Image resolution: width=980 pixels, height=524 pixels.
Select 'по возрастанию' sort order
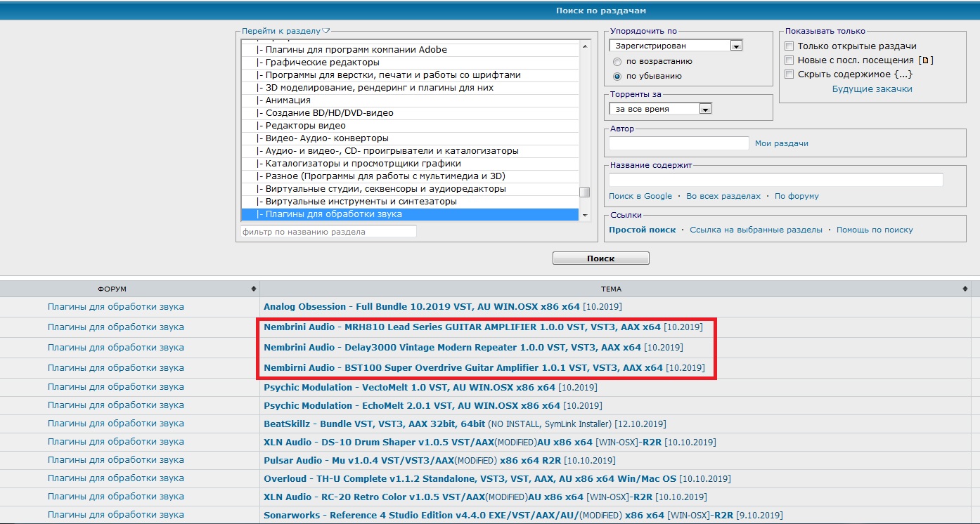tap(617, 62)
